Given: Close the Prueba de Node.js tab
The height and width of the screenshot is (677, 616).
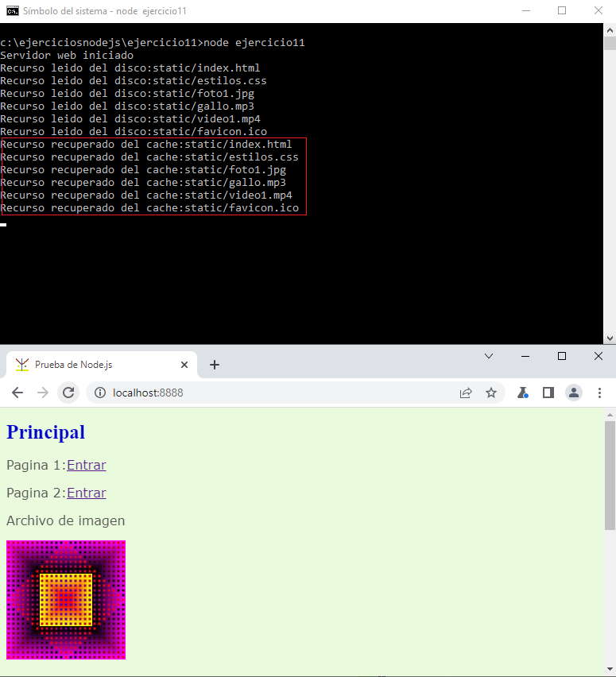Looking at the screenshot, I should click(x=184, y=365).
